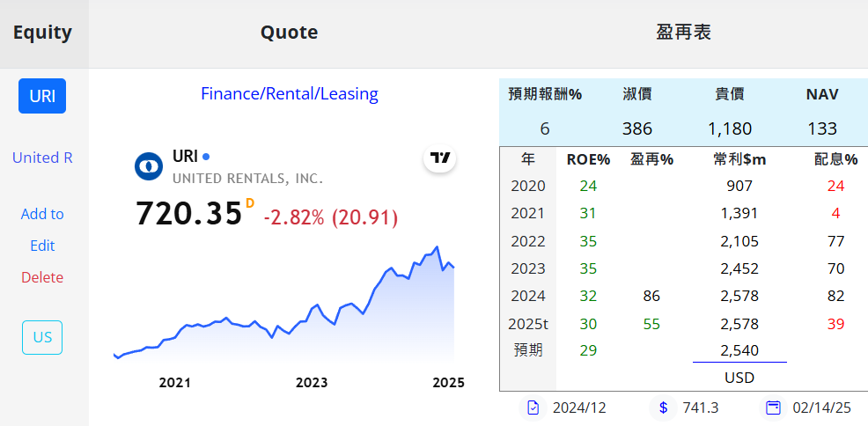Click the 配息% column header

835,160
